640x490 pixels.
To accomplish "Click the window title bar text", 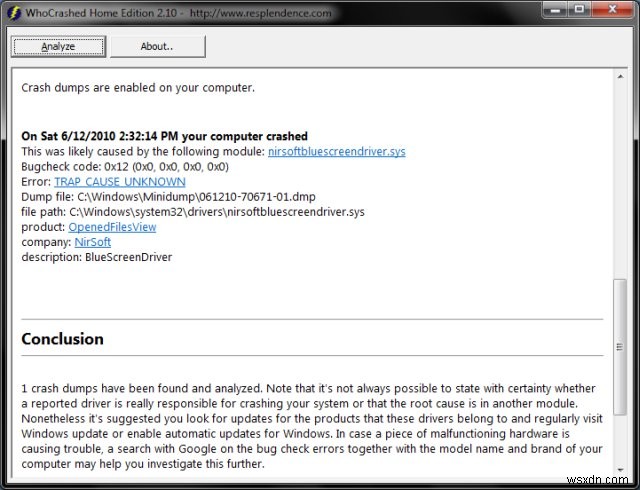I will tap(178, 13).
